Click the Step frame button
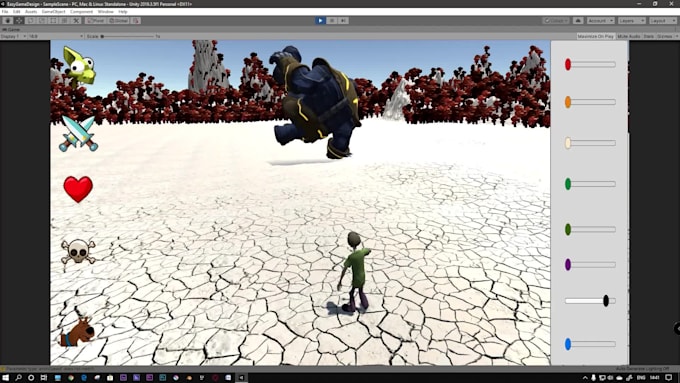The width and height of the screenshot is (680, 383). pyautogui.click(x=343, y=20)
